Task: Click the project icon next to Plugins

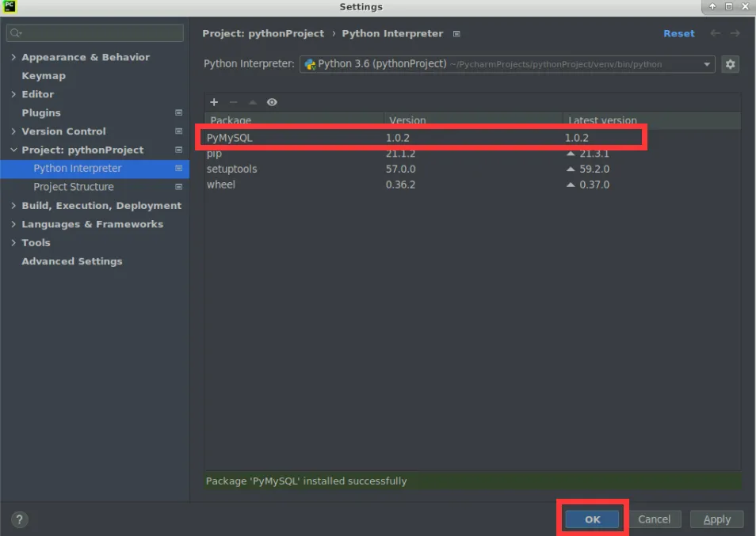Action: [179, 112]
